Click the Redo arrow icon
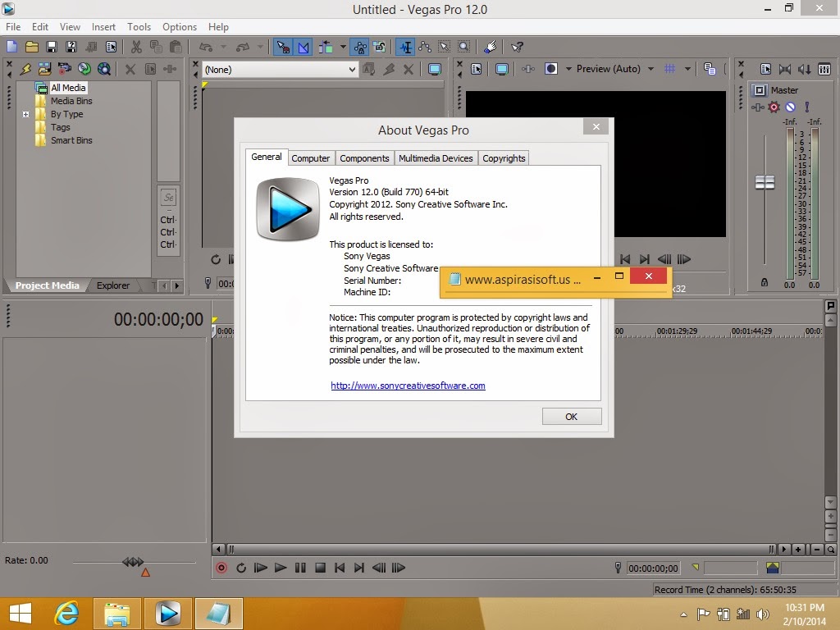 [x=243, y=47]
